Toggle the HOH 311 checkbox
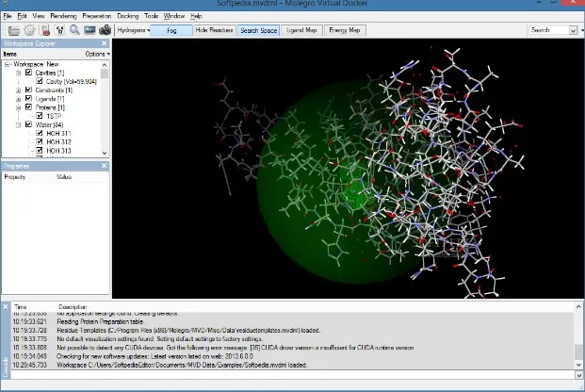 (x=40, y=133)
